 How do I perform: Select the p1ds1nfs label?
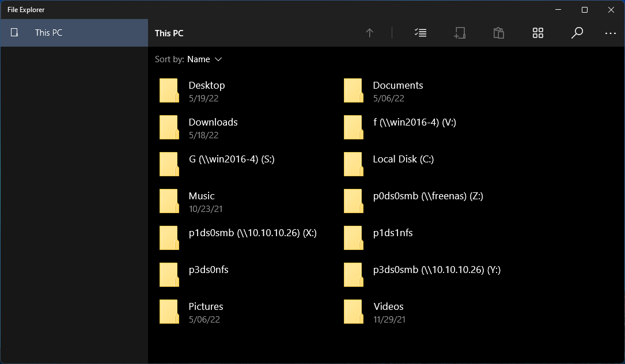(393, 233)
